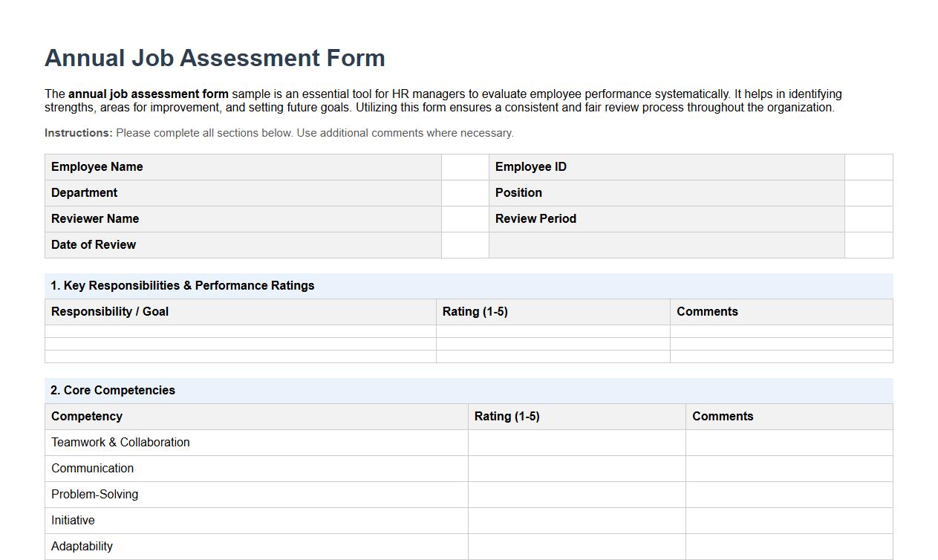Click the Key Responsibilities section header
This screenshot has width=938, height=560.
(182, 285)
